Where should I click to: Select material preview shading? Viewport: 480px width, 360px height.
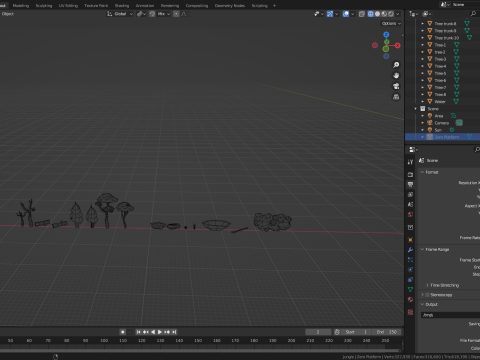384,14
